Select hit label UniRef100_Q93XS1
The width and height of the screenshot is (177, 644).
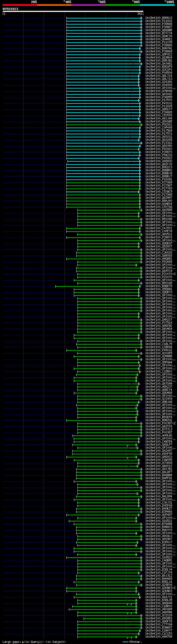(x=159, y=137)
